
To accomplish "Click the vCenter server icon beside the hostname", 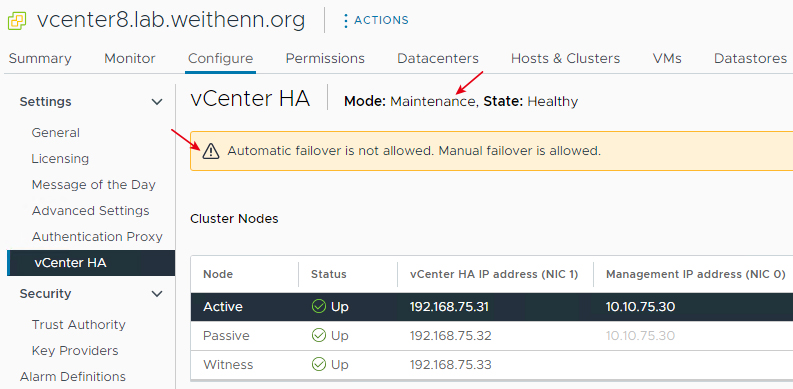I will click(17, 20).
